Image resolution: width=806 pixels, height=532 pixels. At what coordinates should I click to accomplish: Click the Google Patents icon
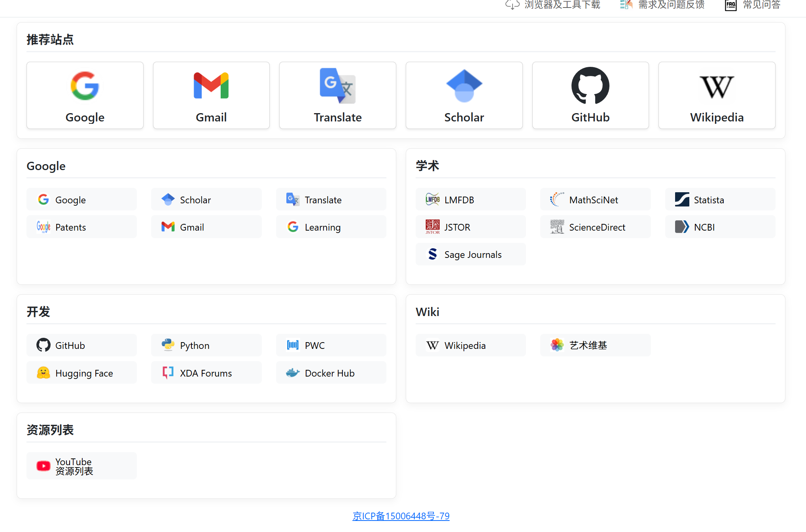44,227
